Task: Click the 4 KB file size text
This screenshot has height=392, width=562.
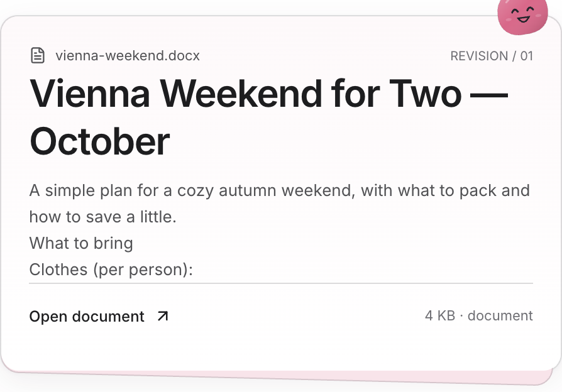Action: click(x=440, y=316)
